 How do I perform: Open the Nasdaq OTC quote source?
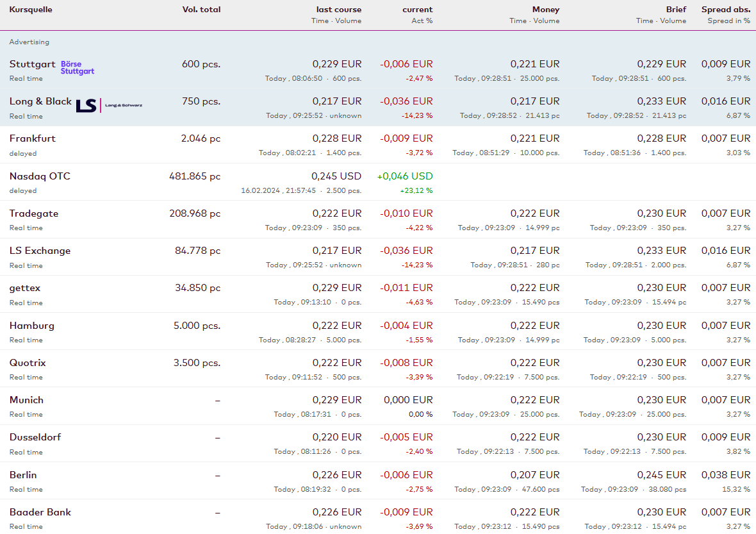click(x=40, y=176)
